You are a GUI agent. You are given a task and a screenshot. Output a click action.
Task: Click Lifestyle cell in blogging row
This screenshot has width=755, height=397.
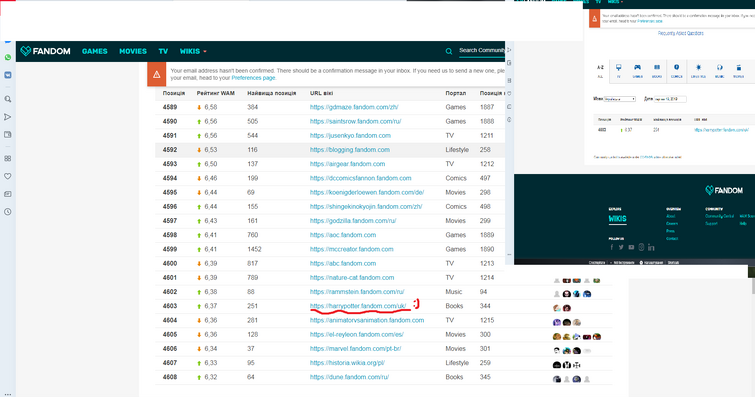point(457,150)
